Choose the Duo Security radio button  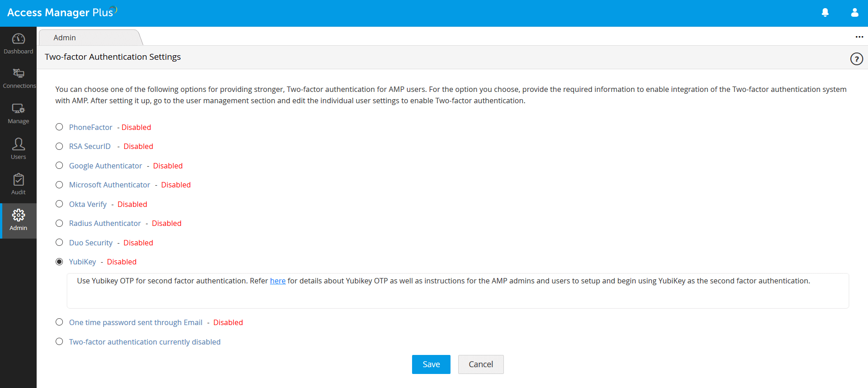tap(59, 243)
